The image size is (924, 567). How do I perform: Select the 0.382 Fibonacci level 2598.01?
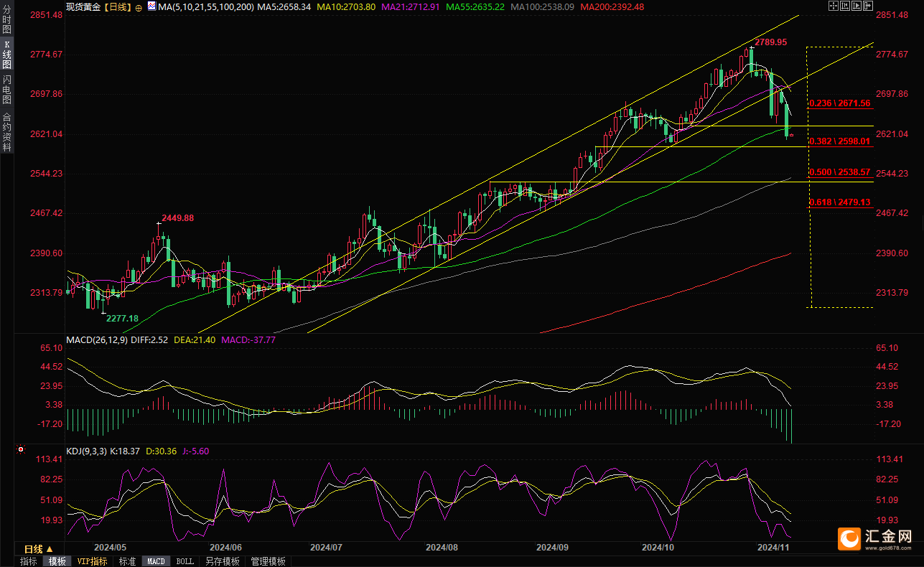pos(839,141)
